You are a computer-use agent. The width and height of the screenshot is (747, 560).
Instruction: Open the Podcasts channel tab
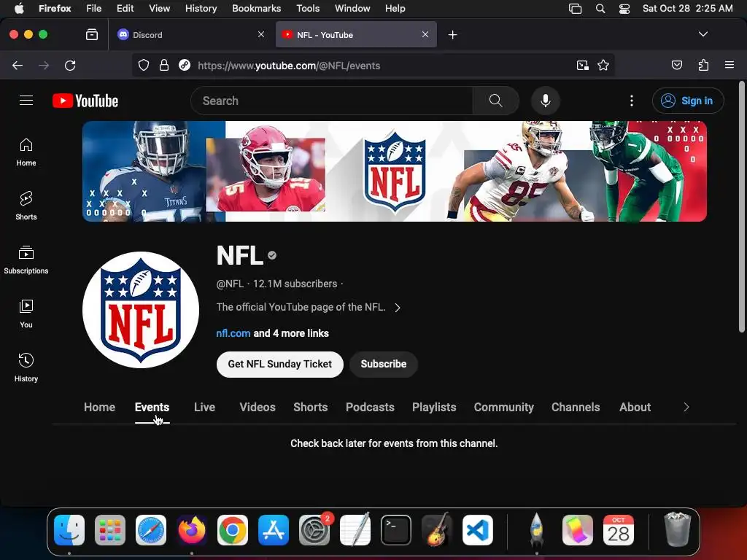[x=370, y=407]
